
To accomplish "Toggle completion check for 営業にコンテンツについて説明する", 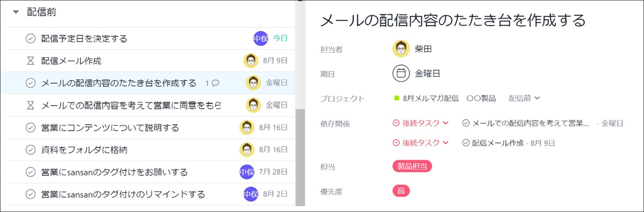I will point(30,128).
